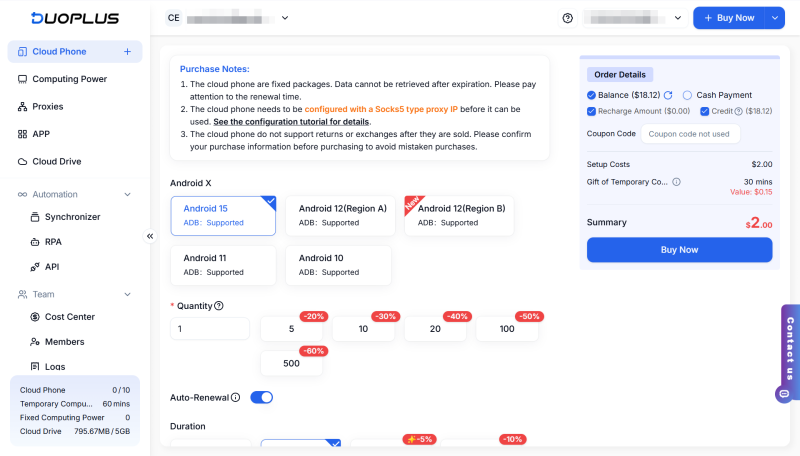Select the Android 12(Region B) option
800x456 pixels.
(x=461, y=215)
